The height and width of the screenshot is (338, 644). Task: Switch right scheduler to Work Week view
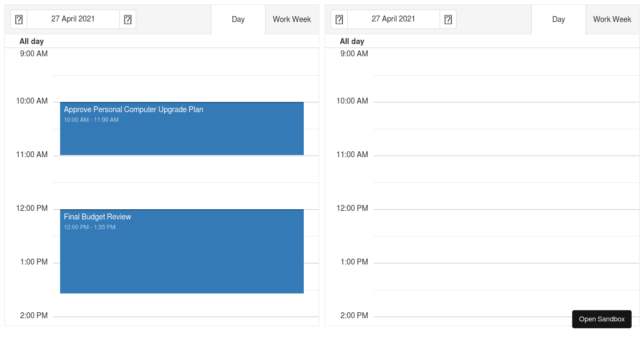click(612, 19)
